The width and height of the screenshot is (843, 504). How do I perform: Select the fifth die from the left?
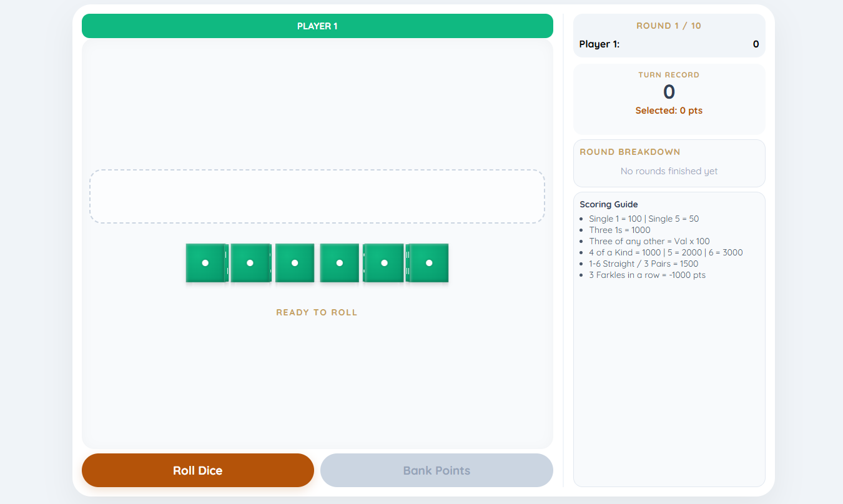pos(384,263)
